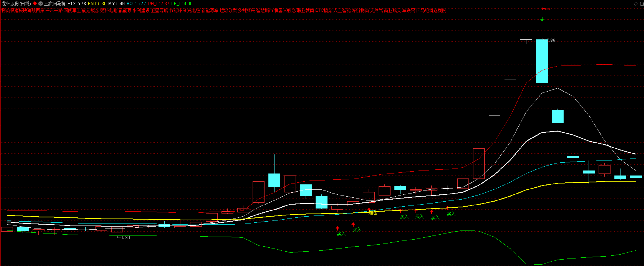Image resolution: width=644 pixels, height=266 pixels.
Task: Click the 氢能源 concept tag
Action: click(125, 10)
